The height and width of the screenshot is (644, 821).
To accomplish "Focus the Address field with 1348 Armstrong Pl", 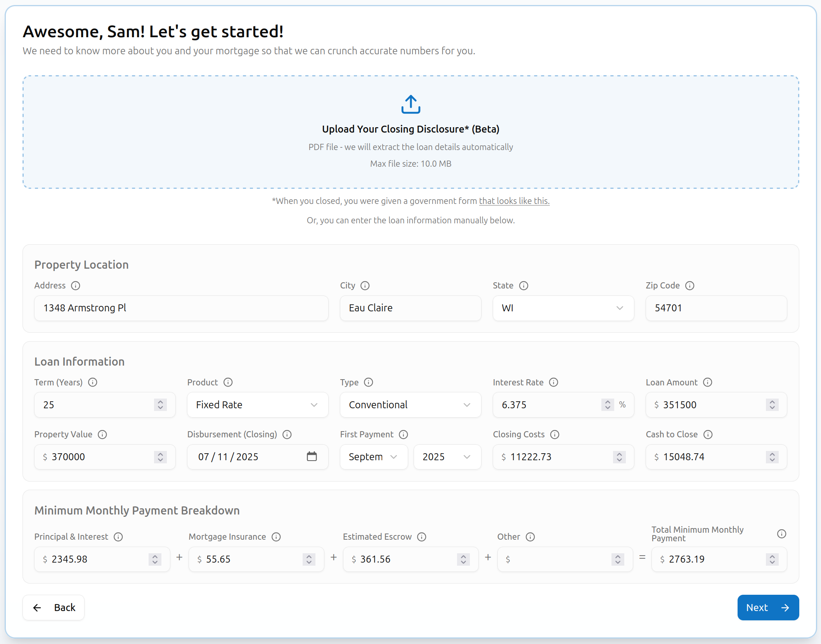I will (x=181, y=308).
